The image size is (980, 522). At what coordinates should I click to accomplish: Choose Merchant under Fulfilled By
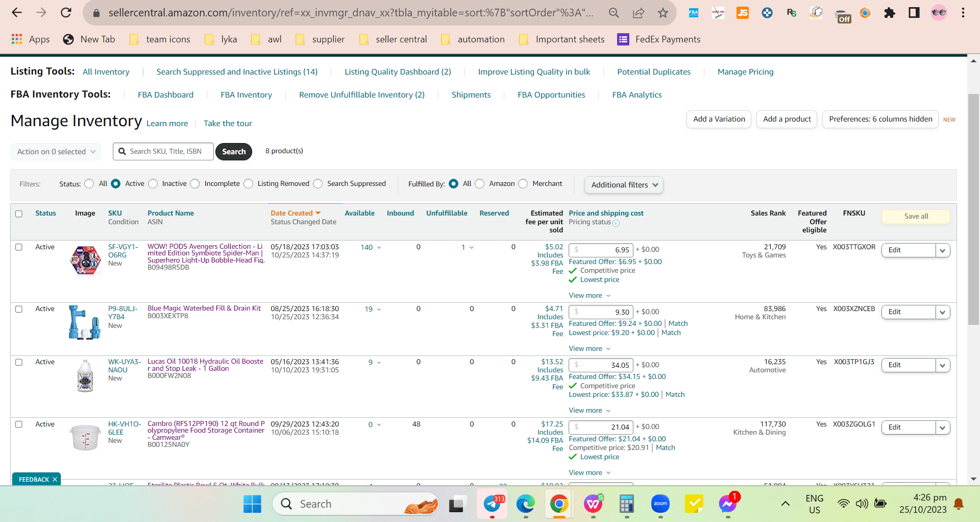523,184
